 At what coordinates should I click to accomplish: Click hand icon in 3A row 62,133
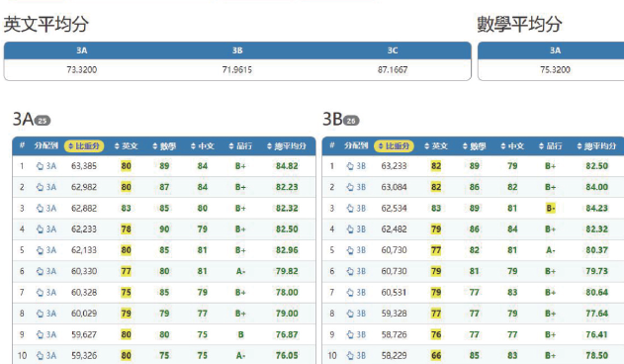click(40, 250)
